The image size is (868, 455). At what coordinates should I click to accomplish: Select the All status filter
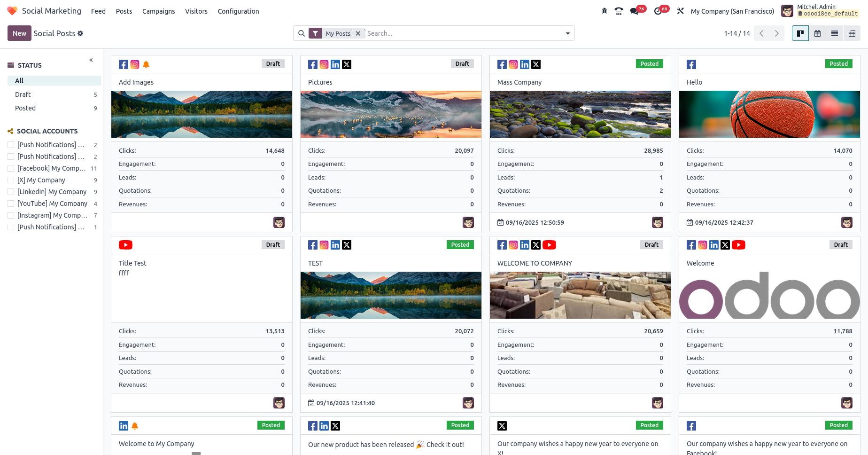coord(54,81)
